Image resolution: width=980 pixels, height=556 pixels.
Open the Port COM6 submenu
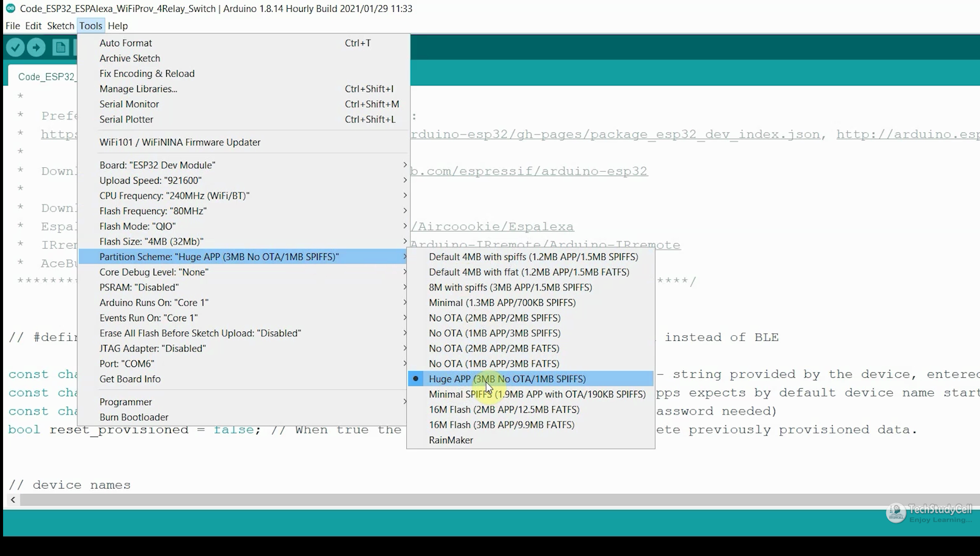pyautogui.click(x=126, y=363)
